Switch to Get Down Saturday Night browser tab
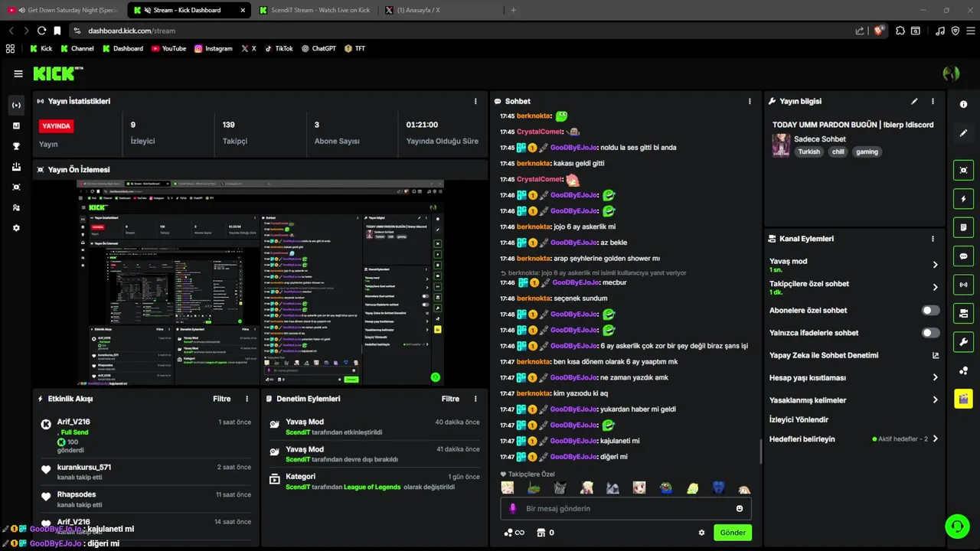Viewport: 980px width, 551px height. (63, 10)
